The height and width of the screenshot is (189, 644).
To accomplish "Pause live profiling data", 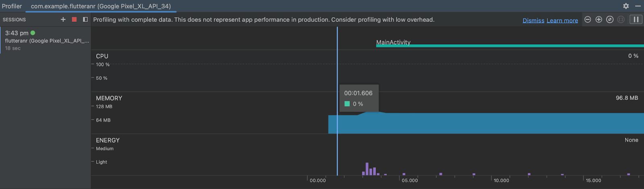I will click(x=636, y=20).
